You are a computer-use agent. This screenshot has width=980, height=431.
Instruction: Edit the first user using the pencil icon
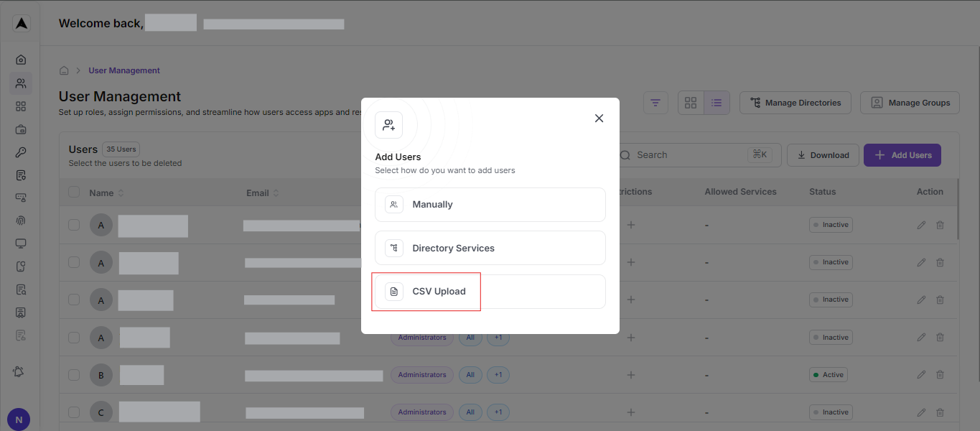(x=921, y=225)
